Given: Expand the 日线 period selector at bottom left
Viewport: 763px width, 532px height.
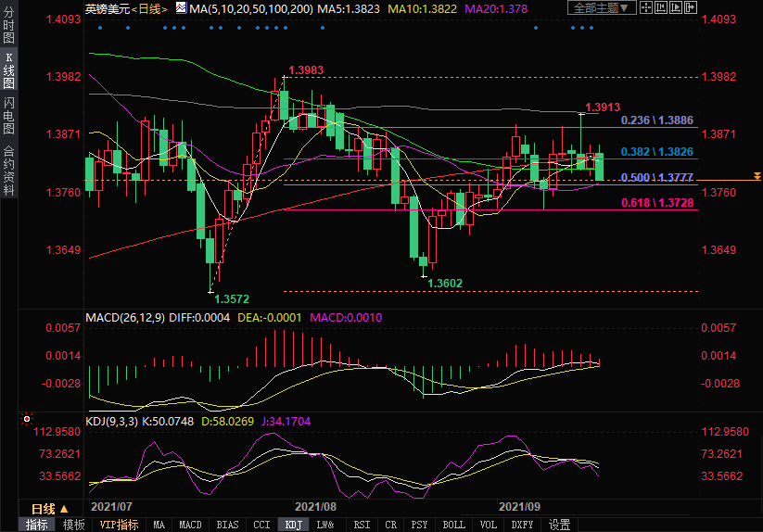Looking at the screenshot, I should (x=49, y=509).
